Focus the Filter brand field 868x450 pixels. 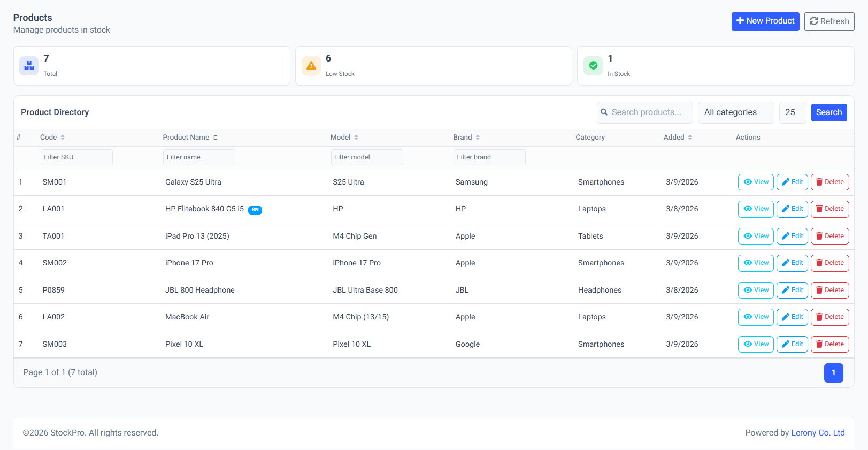489,157
